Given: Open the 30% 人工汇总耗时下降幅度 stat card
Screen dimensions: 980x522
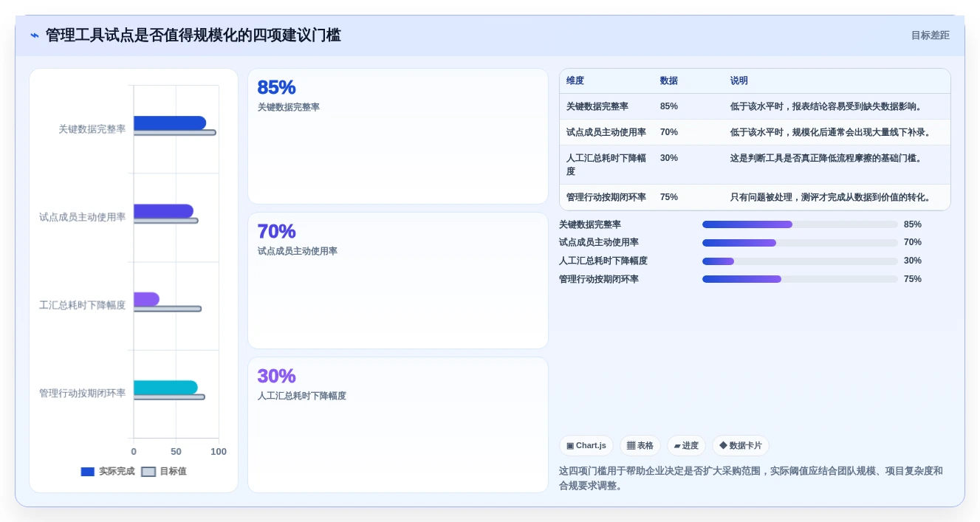Looking at the screenshot, I should click(398, 425).
